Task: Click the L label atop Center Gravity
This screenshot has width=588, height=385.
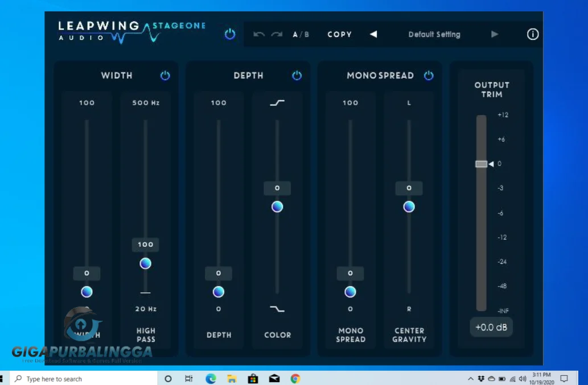Action: click(409, 102)
